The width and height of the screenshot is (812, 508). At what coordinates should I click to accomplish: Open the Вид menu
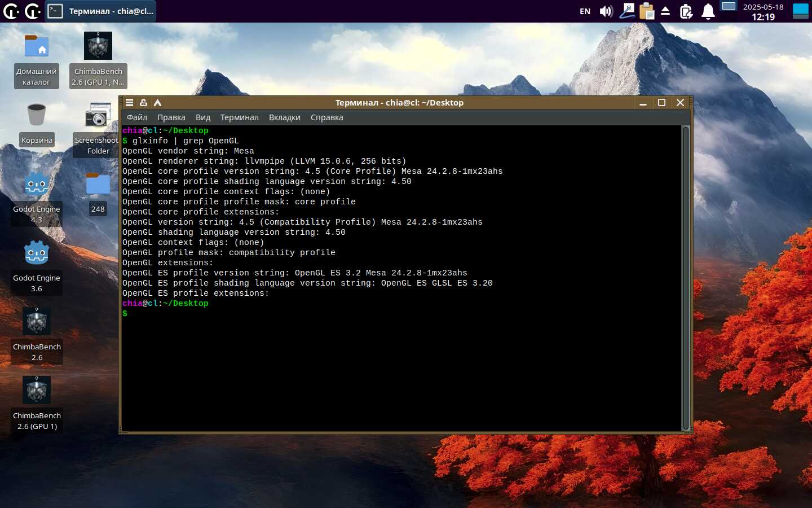(203, 117)
